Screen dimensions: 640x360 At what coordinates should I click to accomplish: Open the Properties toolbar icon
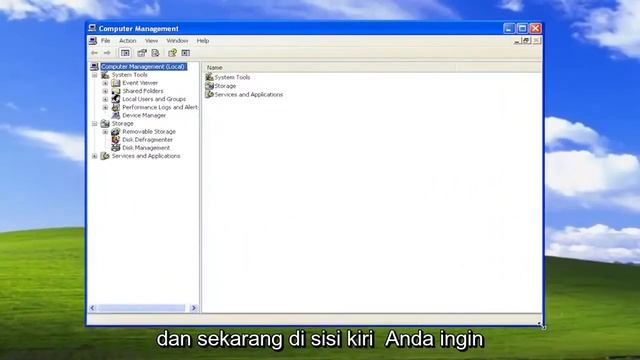142,53
